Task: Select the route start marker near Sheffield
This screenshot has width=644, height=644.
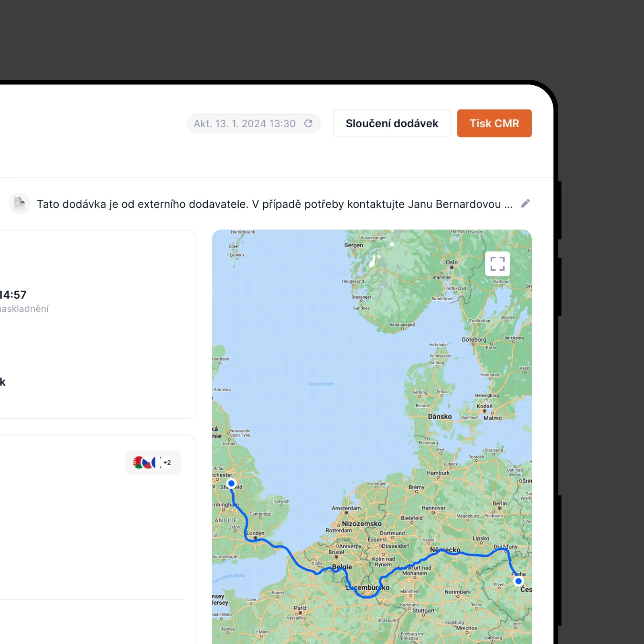Action: point(231,483)
